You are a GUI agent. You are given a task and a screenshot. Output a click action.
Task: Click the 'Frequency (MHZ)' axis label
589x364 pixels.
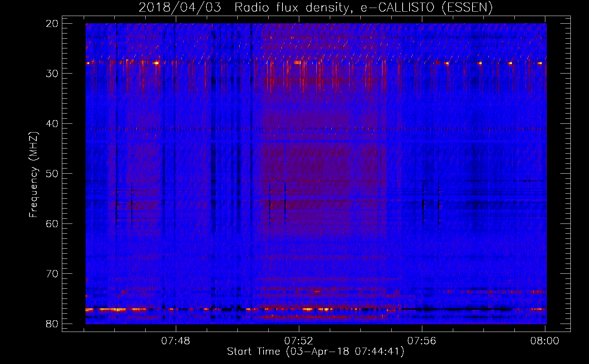pyautogui.click(x=33, y=175)
